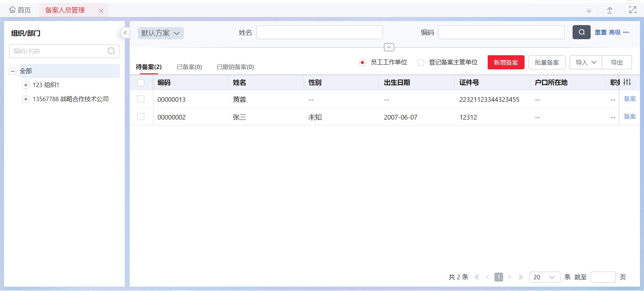
Task: Open the 导入 dropdown button
Action: 586,62
